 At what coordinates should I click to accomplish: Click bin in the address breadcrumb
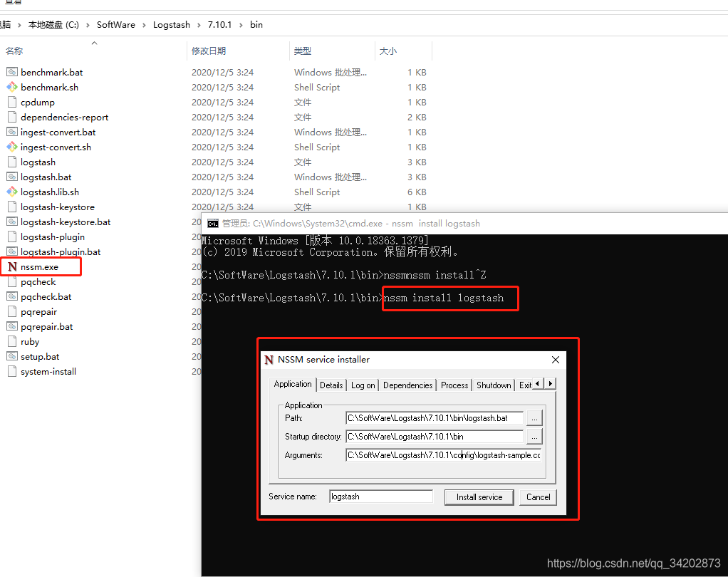point(256,25)
